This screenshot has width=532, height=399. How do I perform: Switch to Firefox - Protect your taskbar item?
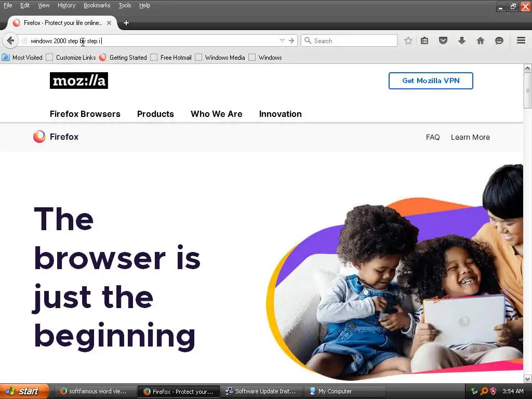click(179, 392)
